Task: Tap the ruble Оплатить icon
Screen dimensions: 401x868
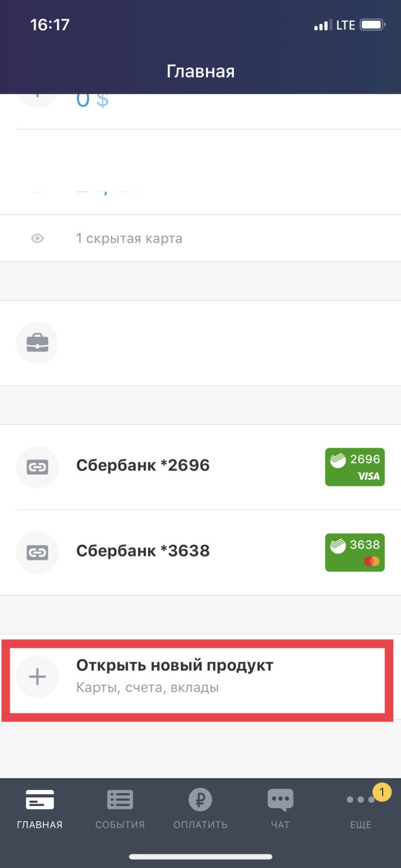Action: [200, 800]
